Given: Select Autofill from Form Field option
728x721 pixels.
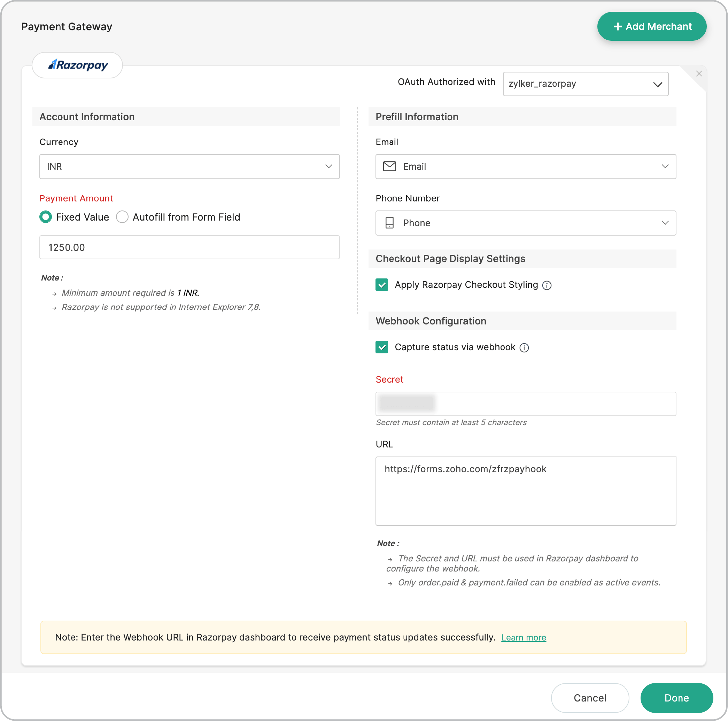Looking at the screenshot, I should pyautogui.click(x=122, y=217).
